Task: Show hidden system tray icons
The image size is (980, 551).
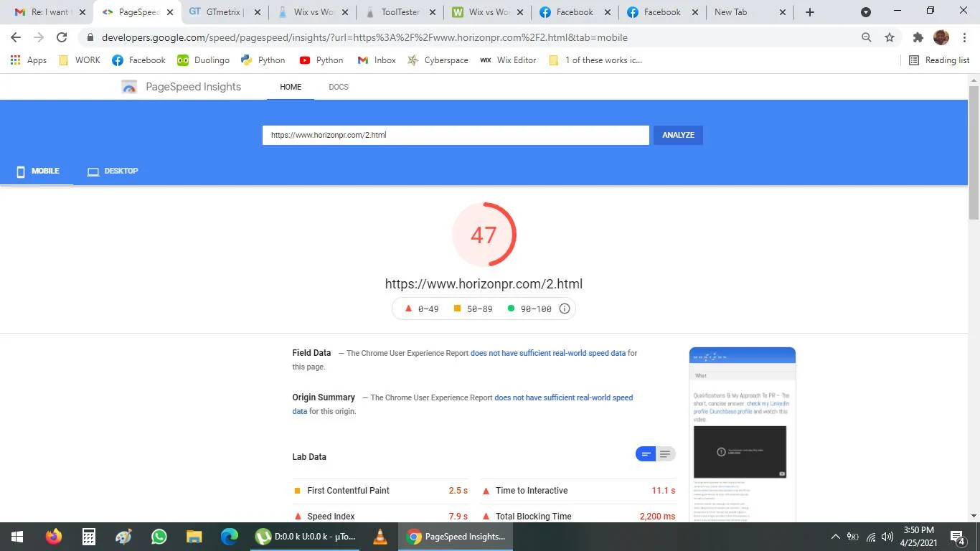Action: (x=835, y=537)
